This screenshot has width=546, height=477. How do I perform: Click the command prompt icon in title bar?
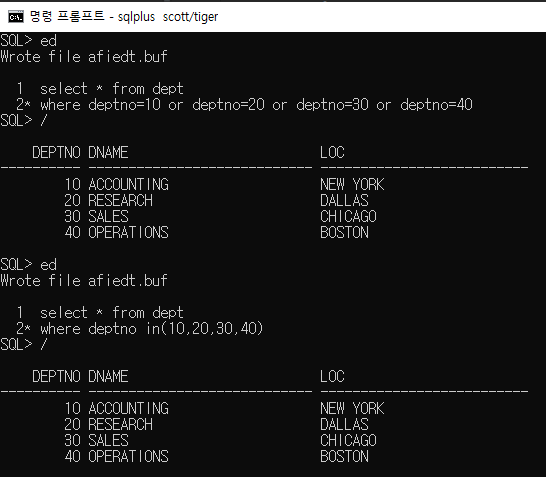click(16, 17)
